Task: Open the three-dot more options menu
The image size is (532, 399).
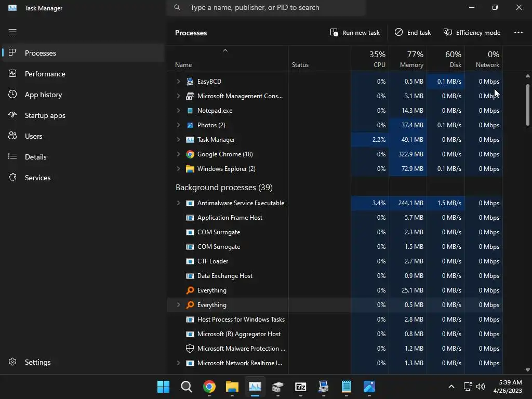Action: (x=518, y=33)
